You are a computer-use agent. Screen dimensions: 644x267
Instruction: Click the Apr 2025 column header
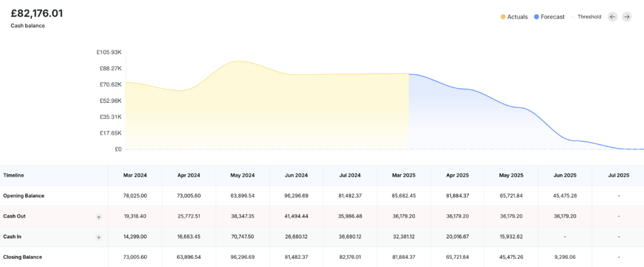(x=457, y=175)
